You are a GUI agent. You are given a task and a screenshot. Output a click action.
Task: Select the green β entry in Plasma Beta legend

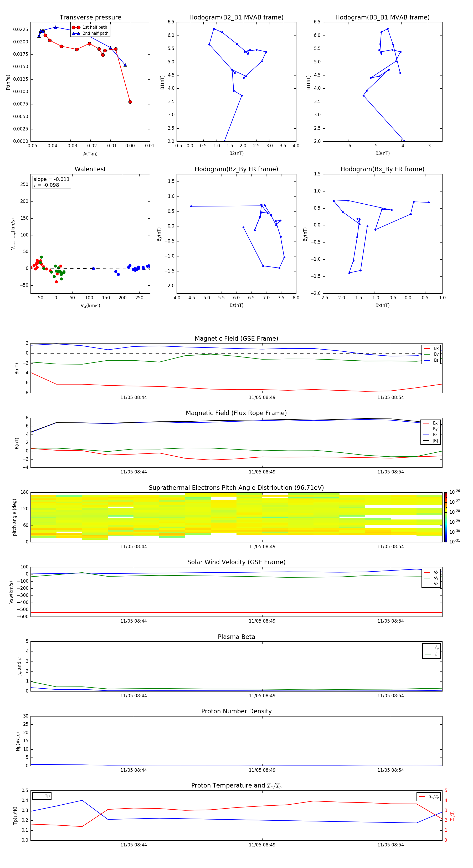(431, 654)
